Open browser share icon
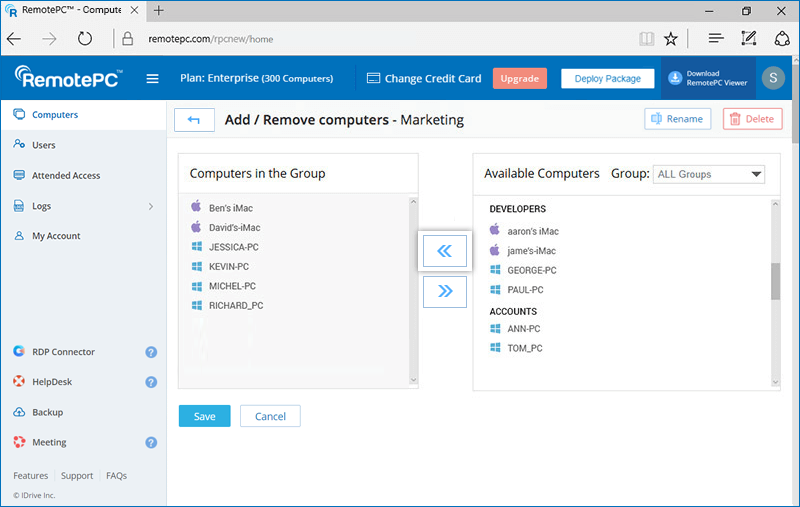The height and width of the screenshot is (507, 800). click(x=782, y=39)
